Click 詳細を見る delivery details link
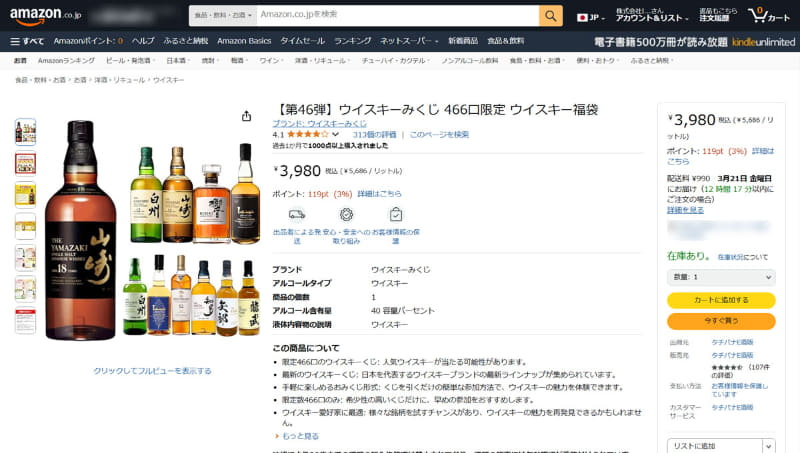Screen dimensions: 800x453 (x=685, y=210)
